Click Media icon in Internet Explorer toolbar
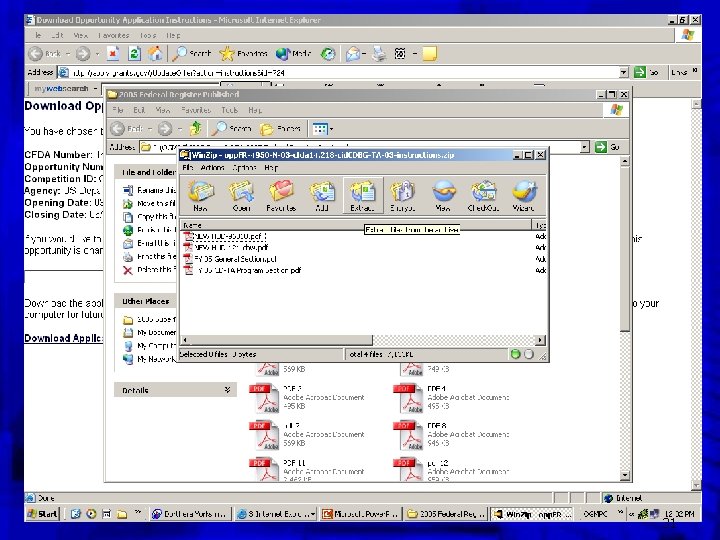The height and width of the screenshot is (540, 720). pos(293,54)
